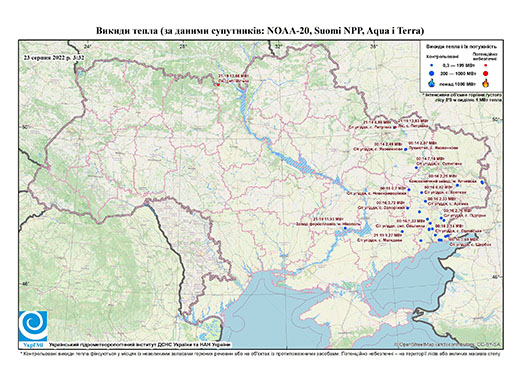Click the blue marker below the 00:14 7,16 МВт label
The image size is (520, 368).
416,168
